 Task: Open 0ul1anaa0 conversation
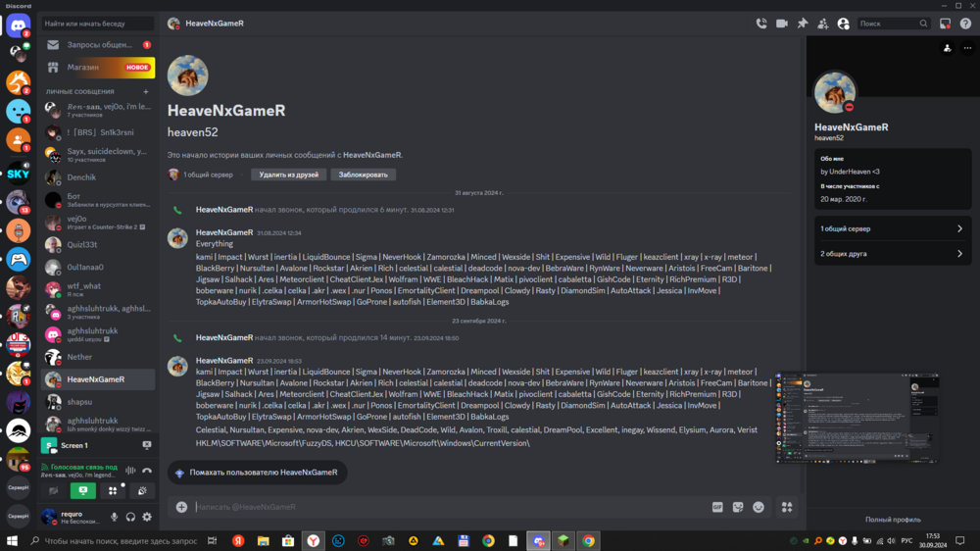[98, 267]
